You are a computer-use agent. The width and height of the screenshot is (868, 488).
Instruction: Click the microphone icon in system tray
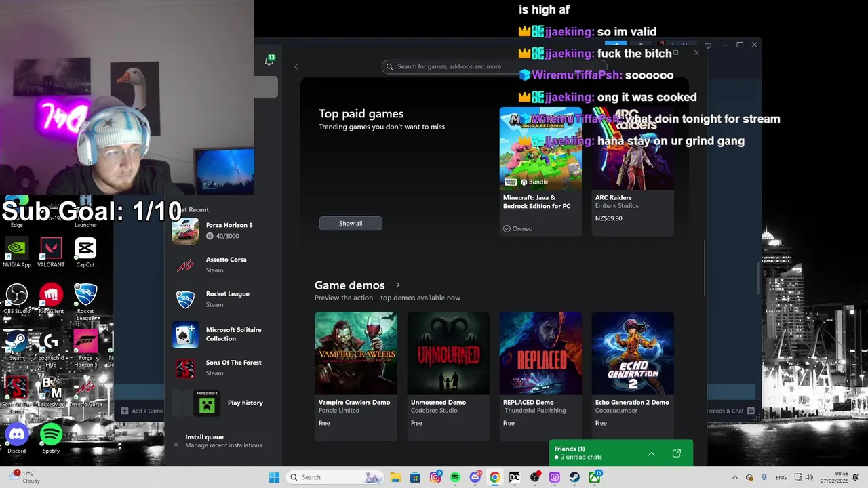[x=764, y=477]
